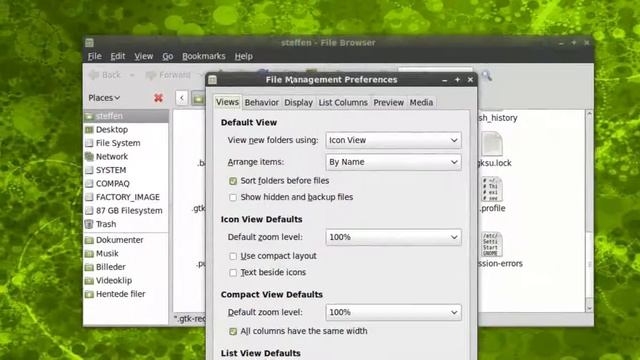Enable Show hidden and backup files
The height and width of the screenshot is (360, 640).
[233, 197]
